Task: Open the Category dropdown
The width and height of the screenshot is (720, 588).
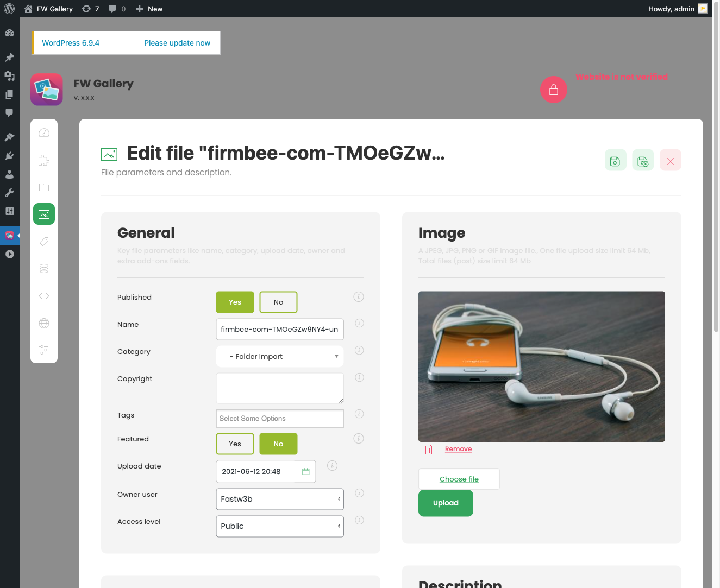Action: [x=279, y=356]
